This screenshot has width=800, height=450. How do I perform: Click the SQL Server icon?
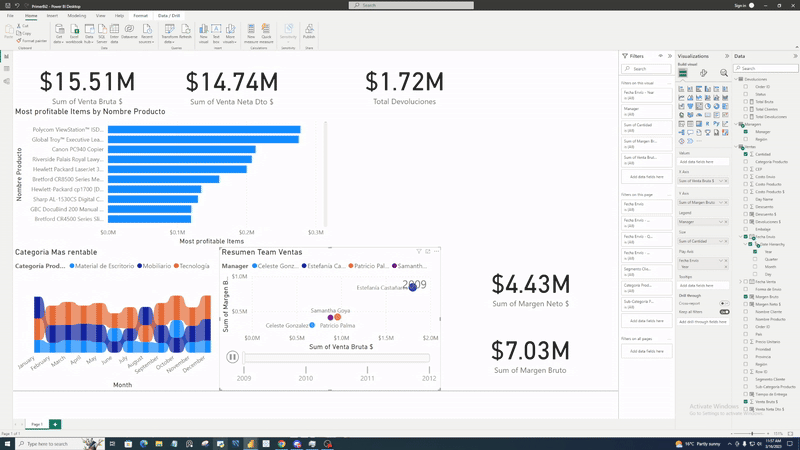(103, 33)
